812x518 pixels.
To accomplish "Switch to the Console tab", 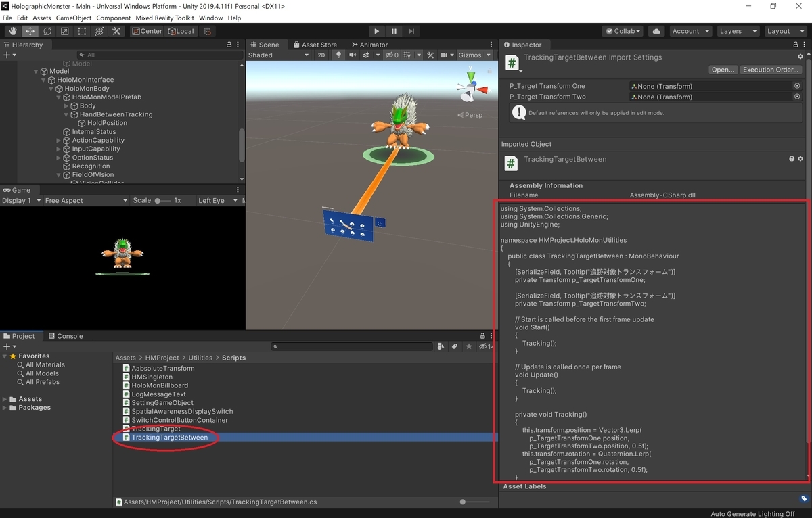I will coord(65,336).
